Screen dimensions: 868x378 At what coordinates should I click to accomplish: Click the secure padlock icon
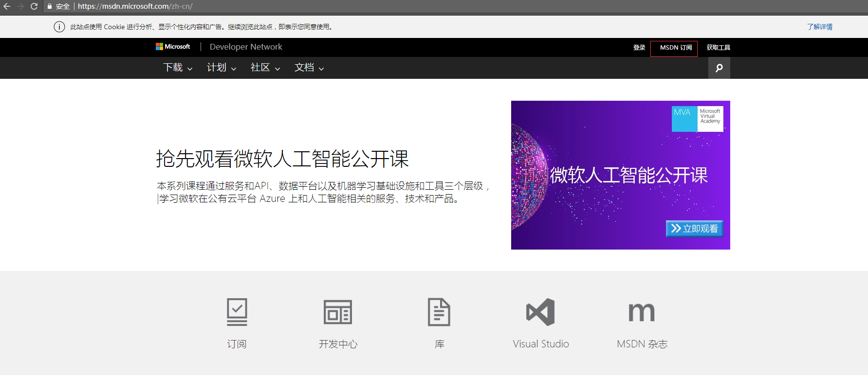[x=50, y=6]
